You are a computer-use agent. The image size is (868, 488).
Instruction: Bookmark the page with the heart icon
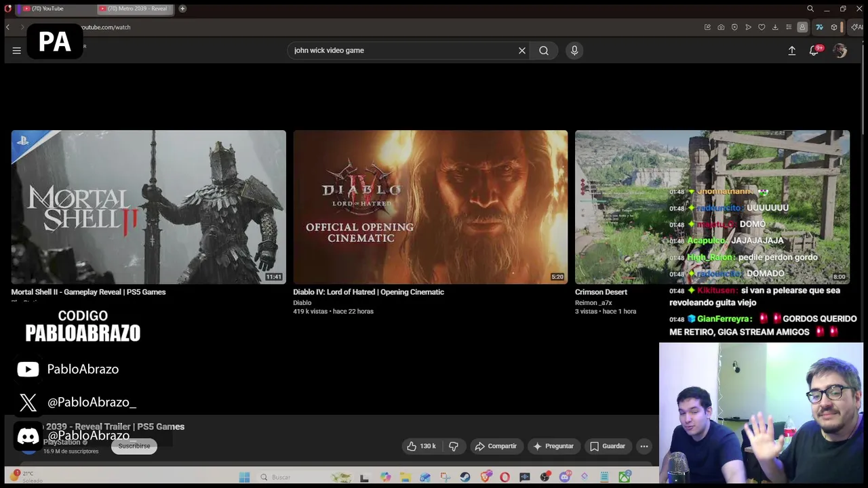click(x=762, y=27)
